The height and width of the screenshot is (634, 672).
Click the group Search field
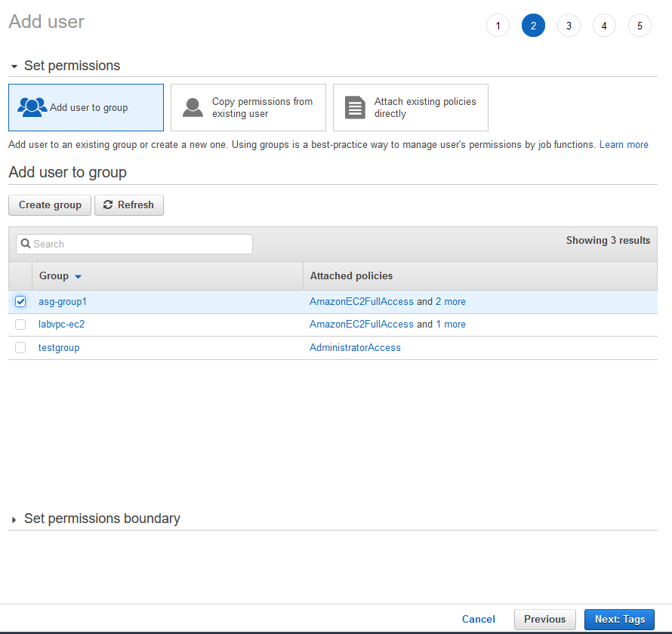coord(134,244)
